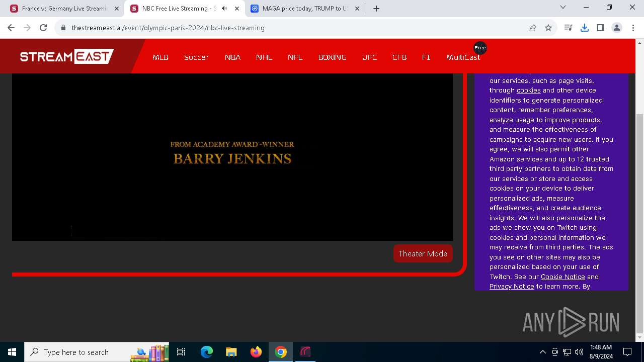Close the NBC Free Live Streaming tab
Image resolution: width=644 pixels, height=362 pixels.
pyautogui.click(x=237, y=9)
